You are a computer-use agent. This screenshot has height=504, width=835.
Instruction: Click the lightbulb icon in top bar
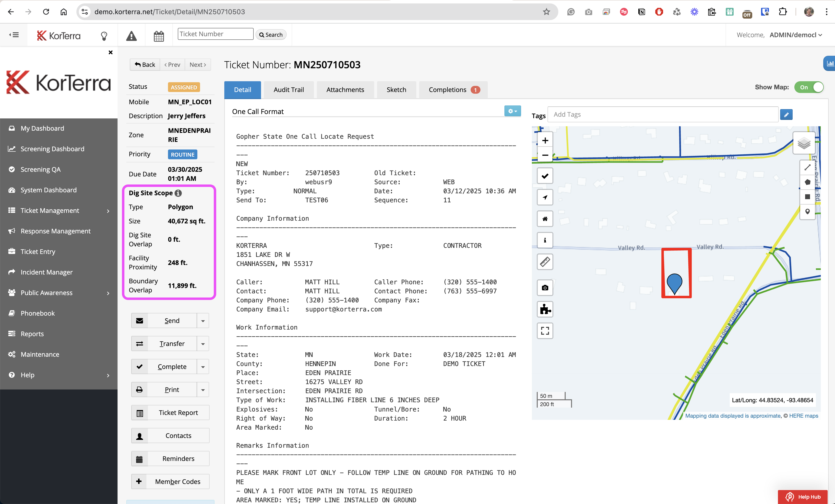104,35
